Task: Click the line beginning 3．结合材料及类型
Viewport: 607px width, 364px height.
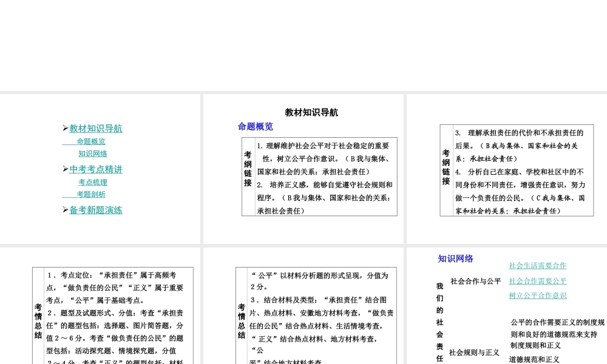Action: point(318,300)
